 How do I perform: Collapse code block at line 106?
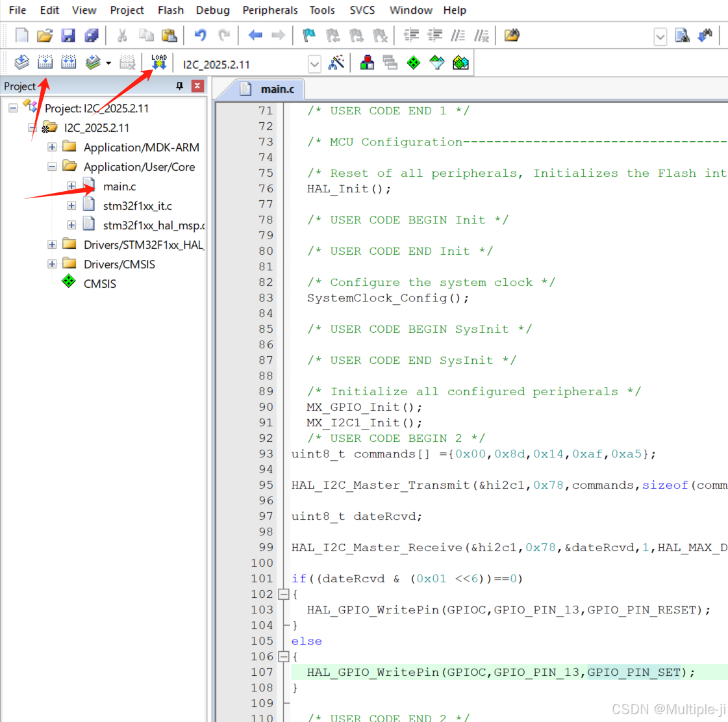tap(283, 656)
